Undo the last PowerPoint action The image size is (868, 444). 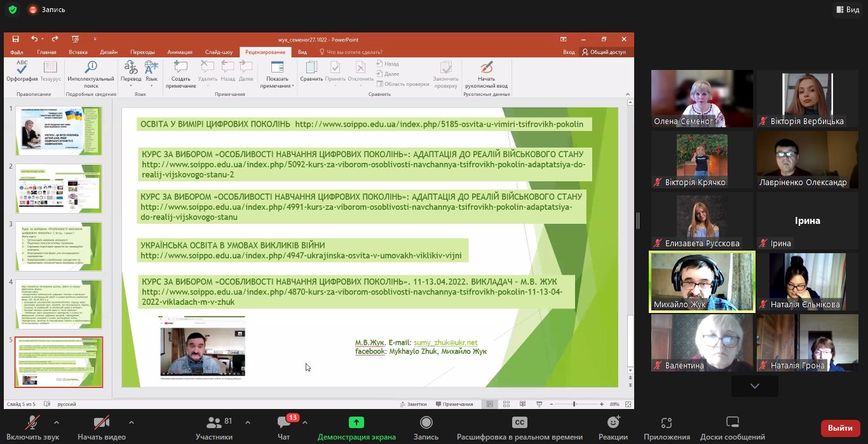(34, 39)
